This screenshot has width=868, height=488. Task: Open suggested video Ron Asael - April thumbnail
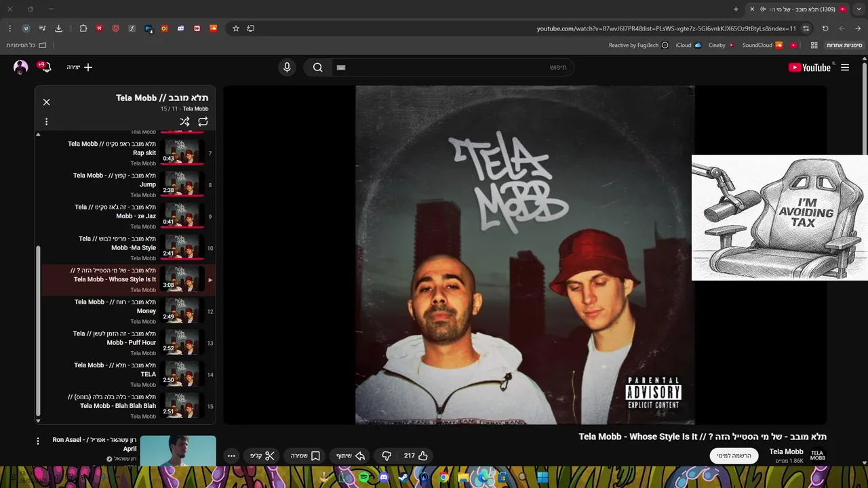click(x=178, y=451)
